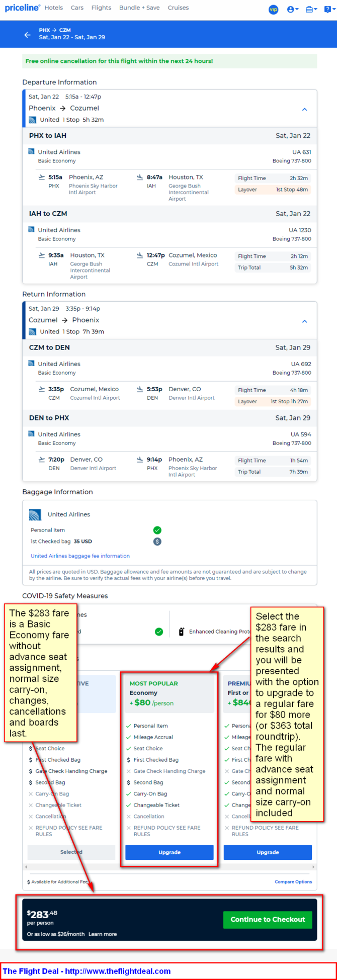Screen dimensions: 337x980
Task: Click the Enhanced Cleaning spray icon
Action: tap(182, 632)
